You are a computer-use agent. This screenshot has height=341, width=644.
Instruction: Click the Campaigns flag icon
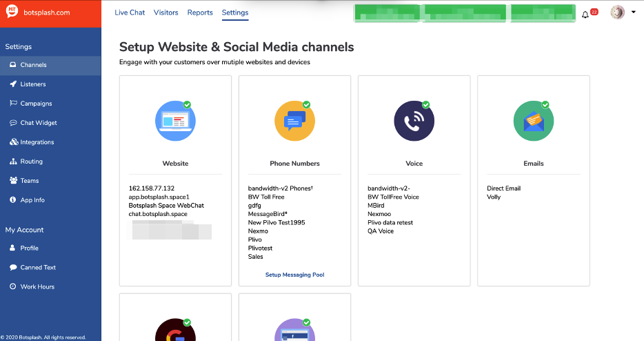13,103
